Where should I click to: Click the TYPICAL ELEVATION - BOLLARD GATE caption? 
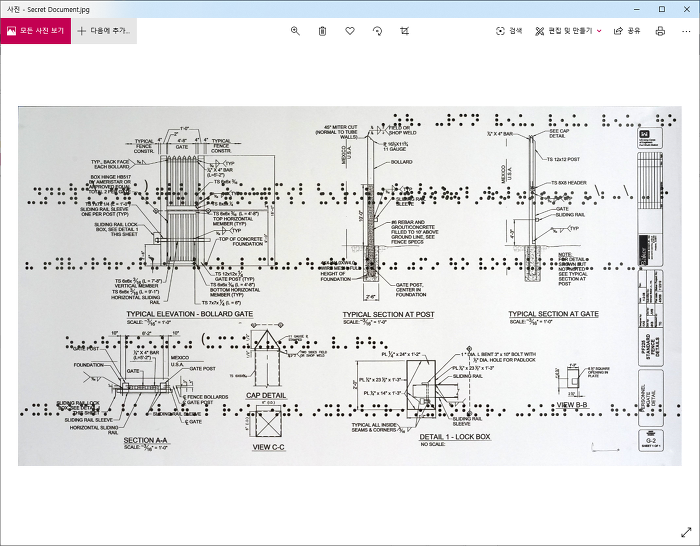[x=190, y=314]
